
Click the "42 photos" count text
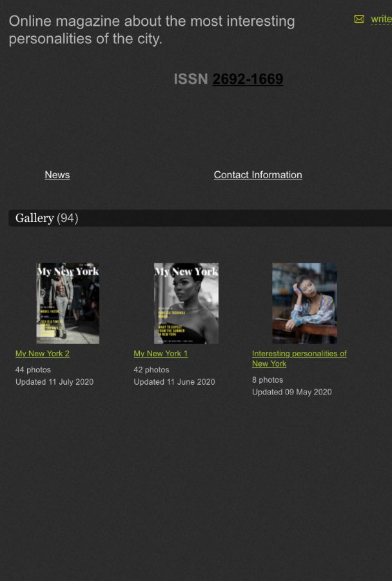pyautogui.click(x=152, y=370)
